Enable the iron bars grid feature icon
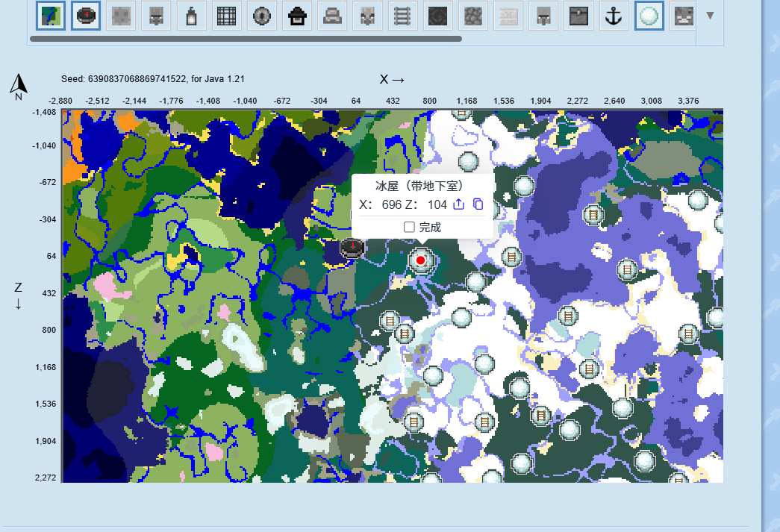 click(227, 16)
